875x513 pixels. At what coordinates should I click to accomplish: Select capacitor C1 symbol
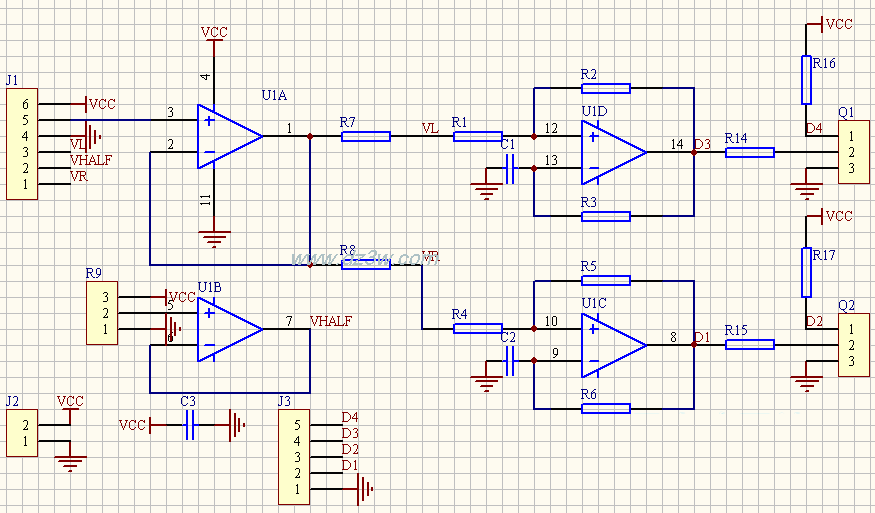(x=511, y=169)
